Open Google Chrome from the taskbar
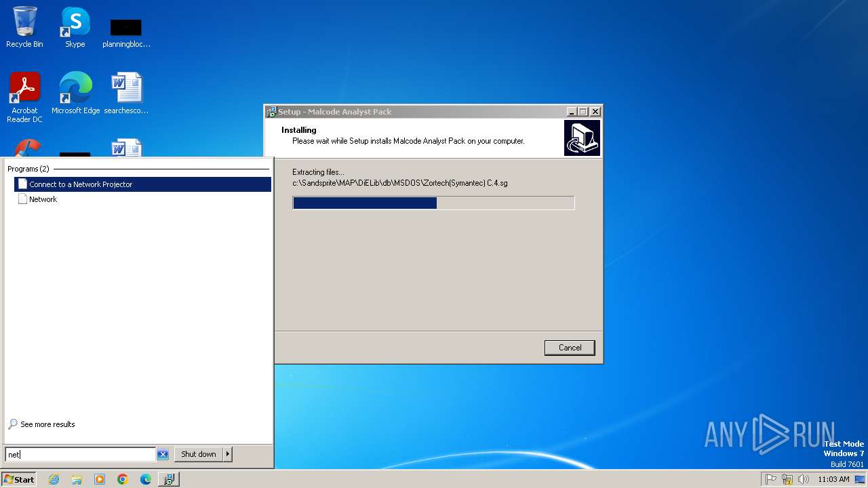The width and height of the screenshot is (868, 488). (x=123, y=479)
